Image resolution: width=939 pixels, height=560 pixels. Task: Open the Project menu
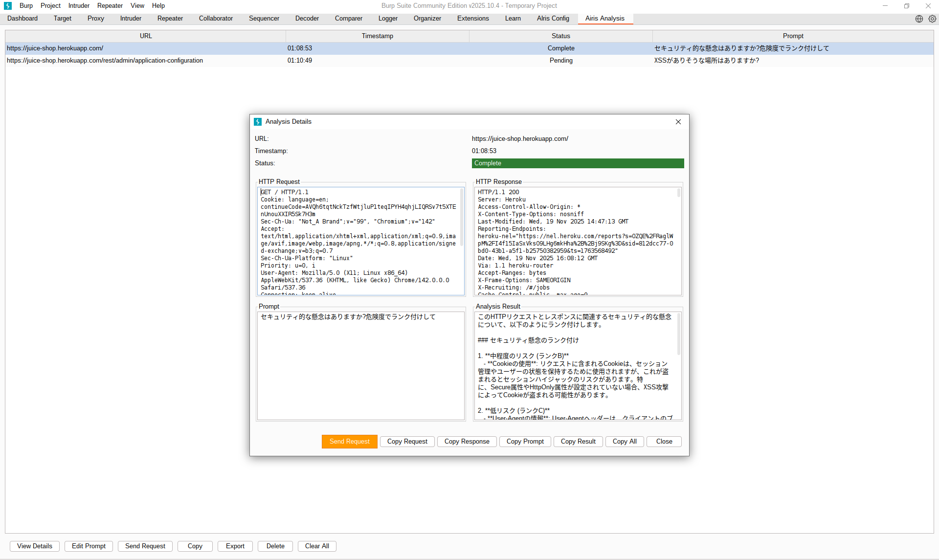pyautogui.click(x=50, y=6)
